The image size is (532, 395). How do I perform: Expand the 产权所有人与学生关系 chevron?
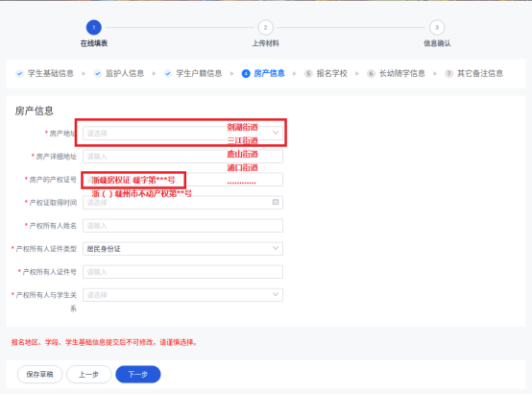(x=276, y=294)
